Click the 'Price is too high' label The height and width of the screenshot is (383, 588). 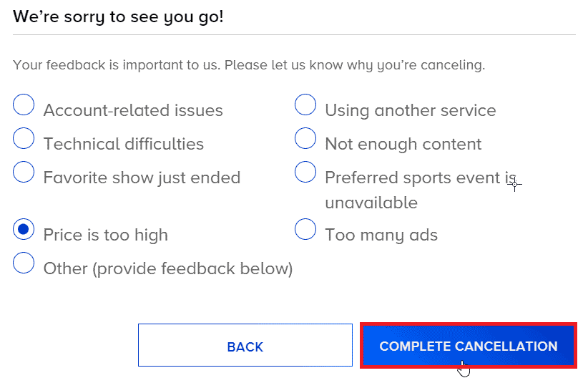coord(106,235)
